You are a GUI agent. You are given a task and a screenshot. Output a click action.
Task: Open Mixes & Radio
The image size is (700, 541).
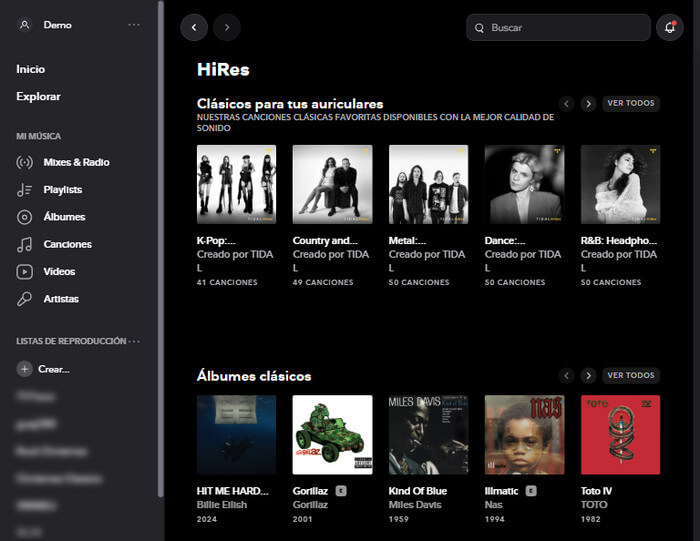tap(76, 162)
